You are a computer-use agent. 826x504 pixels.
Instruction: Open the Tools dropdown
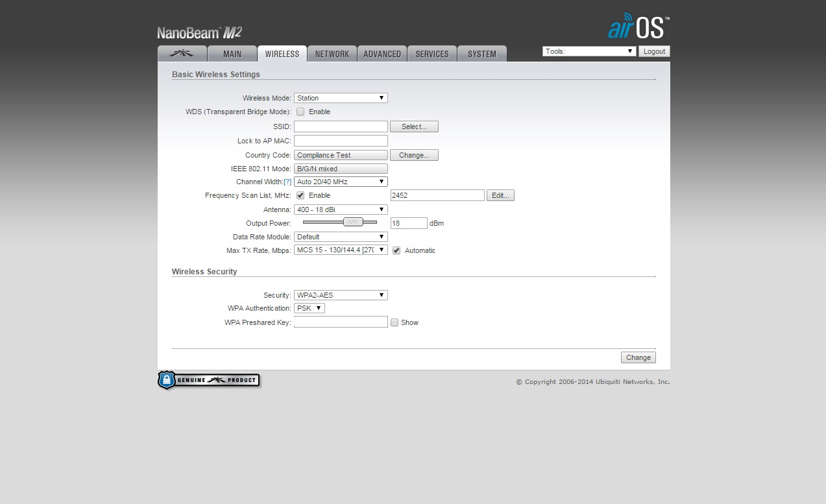click(589, 51)
